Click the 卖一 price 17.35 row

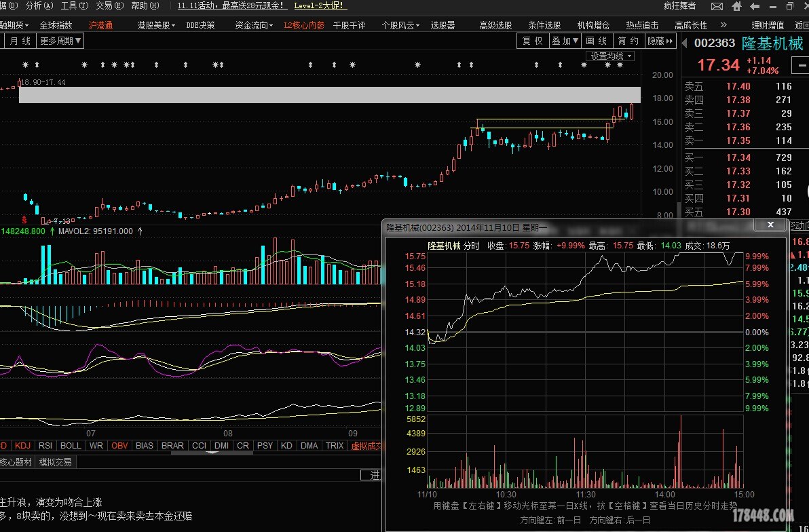[x=738, y=140]
